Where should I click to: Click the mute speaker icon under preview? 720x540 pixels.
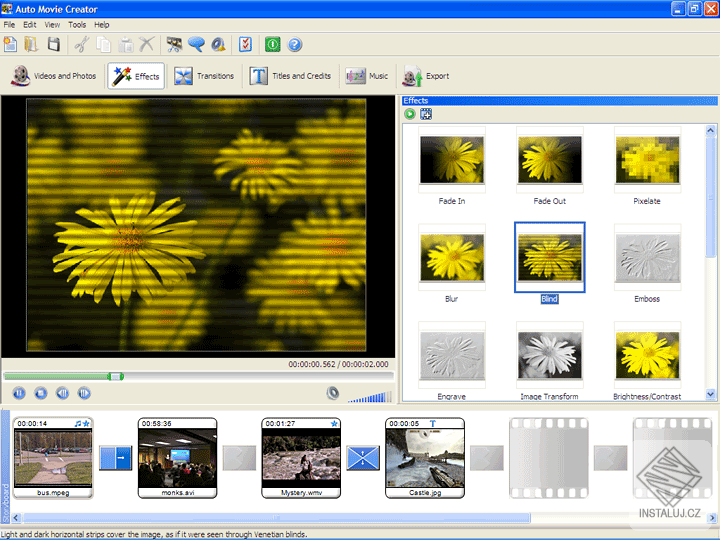pos(333,393)
